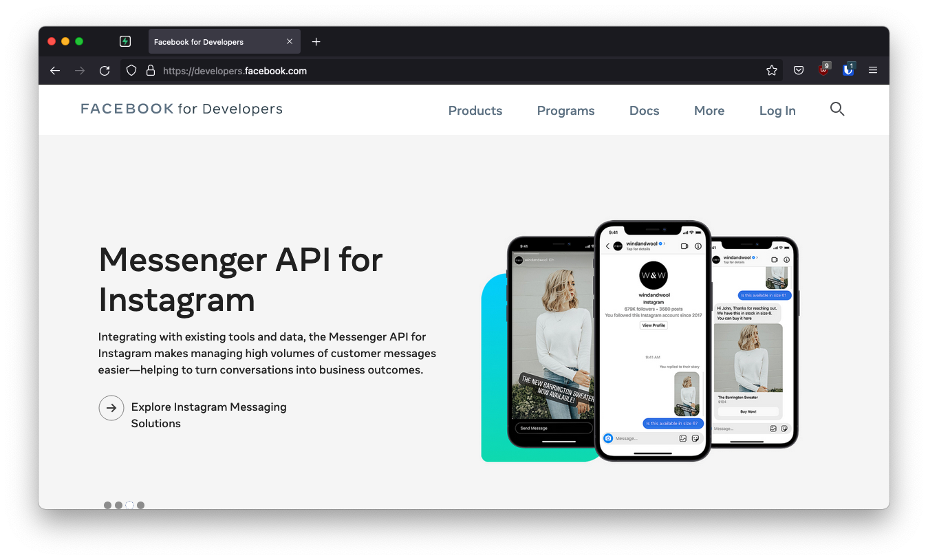Open Explore Instagram Messaging Solutions

pos(208,415)
